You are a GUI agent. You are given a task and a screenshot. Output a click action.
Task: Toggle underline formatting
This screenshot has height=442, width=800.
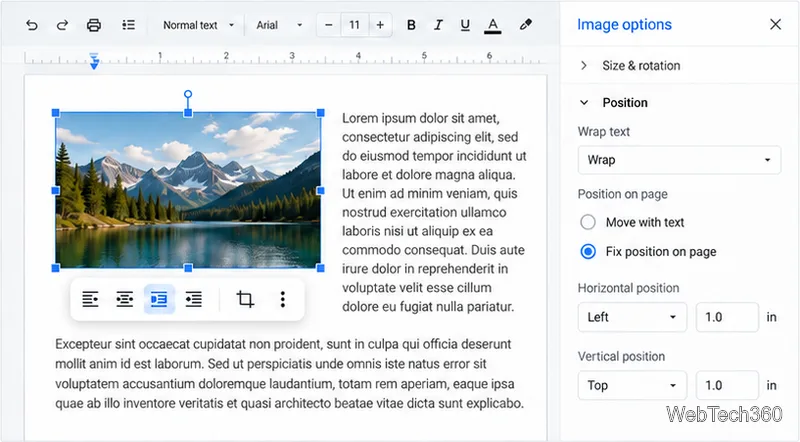point(465,25)
